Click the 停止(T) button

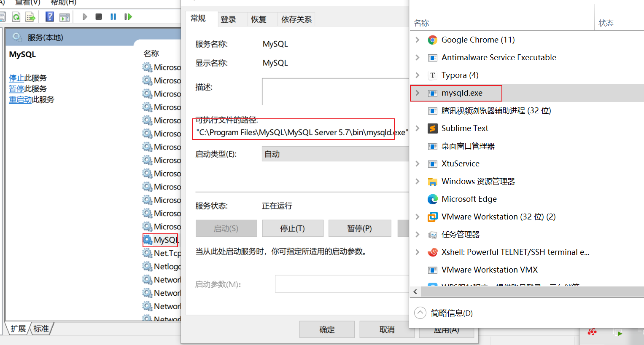tap(292, 228)
